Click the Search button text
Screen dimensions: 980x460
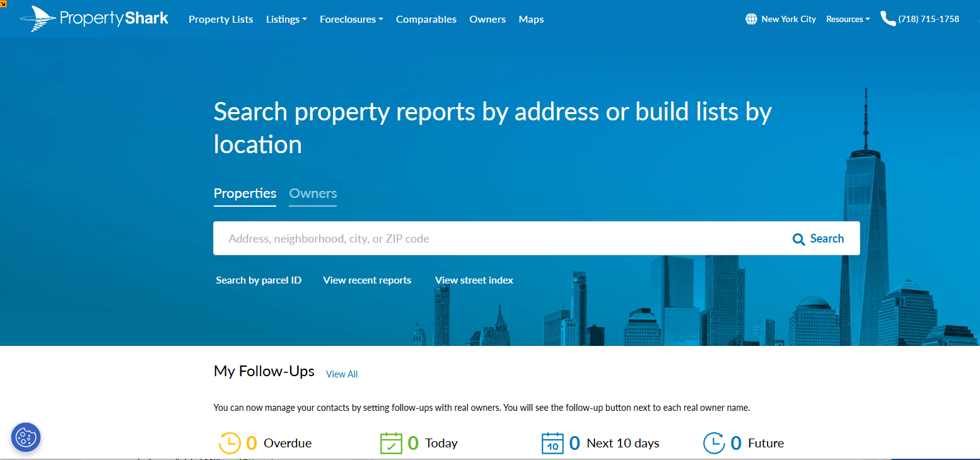point(827,239)
